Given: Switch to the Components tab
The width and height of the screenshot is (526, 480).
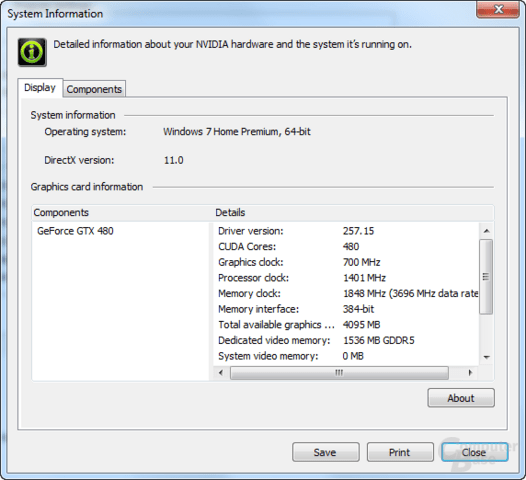Looking at the screenshot, I should pos(94,89).
